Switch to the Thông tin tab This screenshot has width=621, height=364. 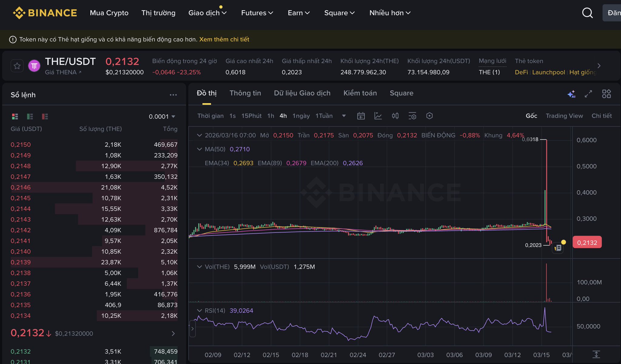245,93
